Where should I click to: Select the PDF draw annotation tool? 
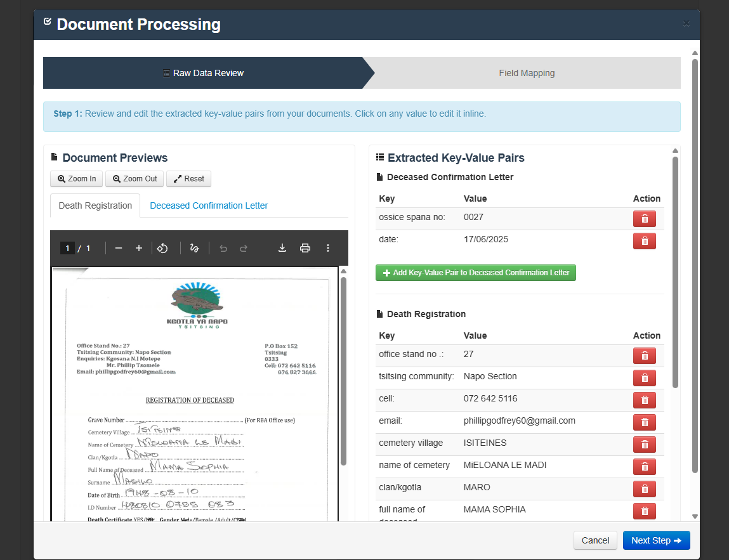tap(195, 248)
